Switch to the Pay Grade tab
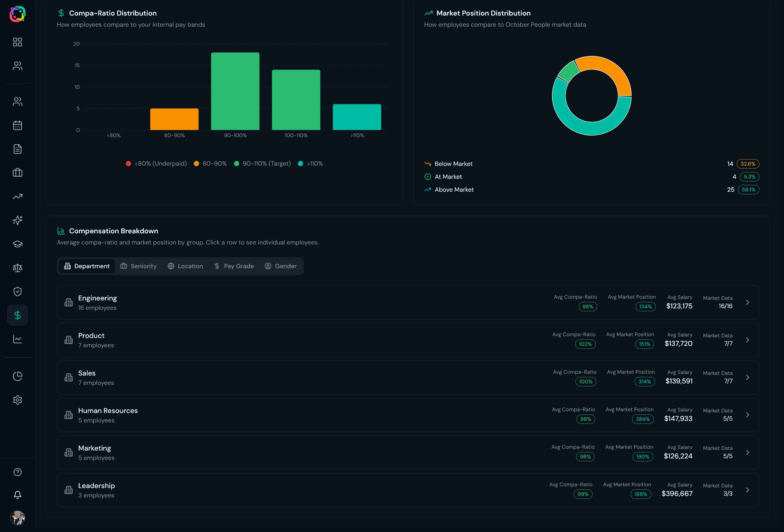Viewport: 784px width, 532px height. [234, 266]
